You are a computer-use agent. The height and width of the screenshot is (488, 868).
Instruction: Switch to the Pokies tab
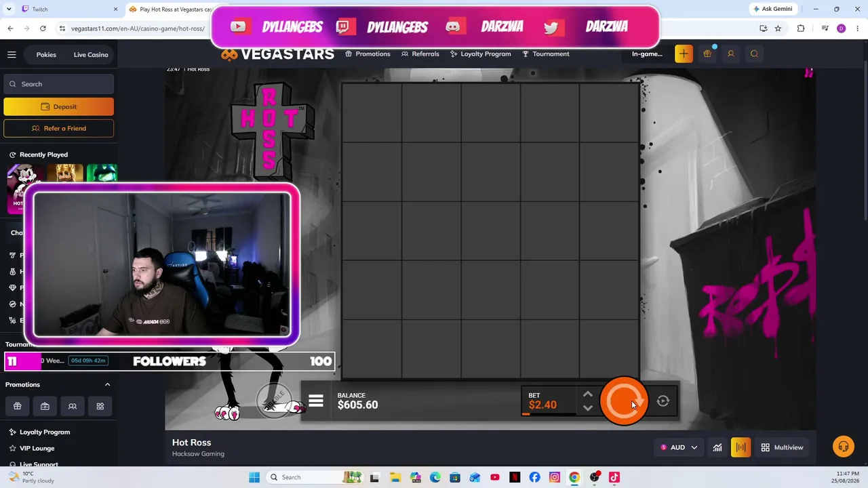(46, 54)
